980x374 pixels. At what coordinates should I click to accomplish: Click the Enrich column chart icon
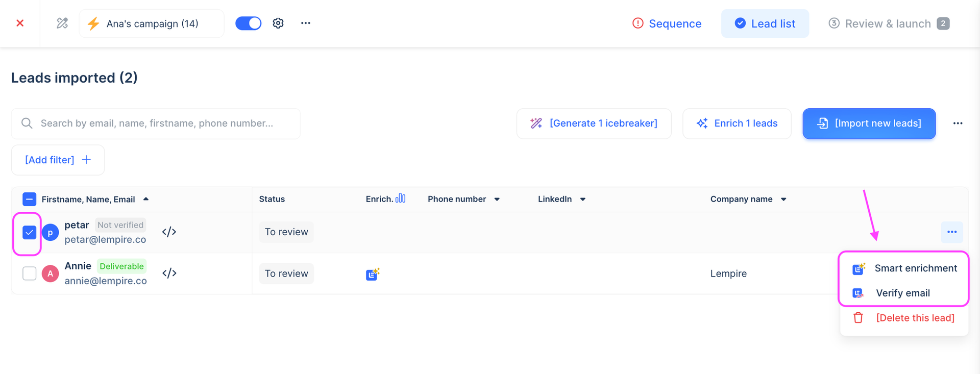(401, 198)
